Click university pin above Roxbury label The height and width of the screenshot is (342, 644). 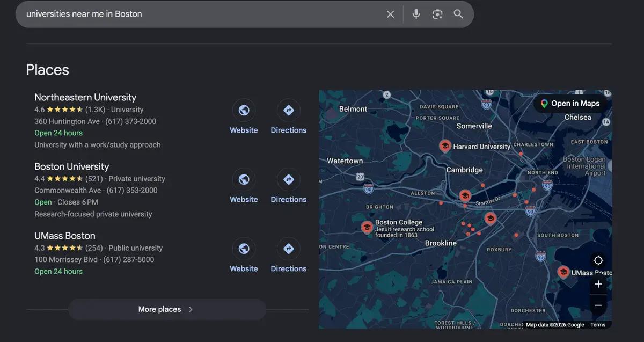(490, 219)
